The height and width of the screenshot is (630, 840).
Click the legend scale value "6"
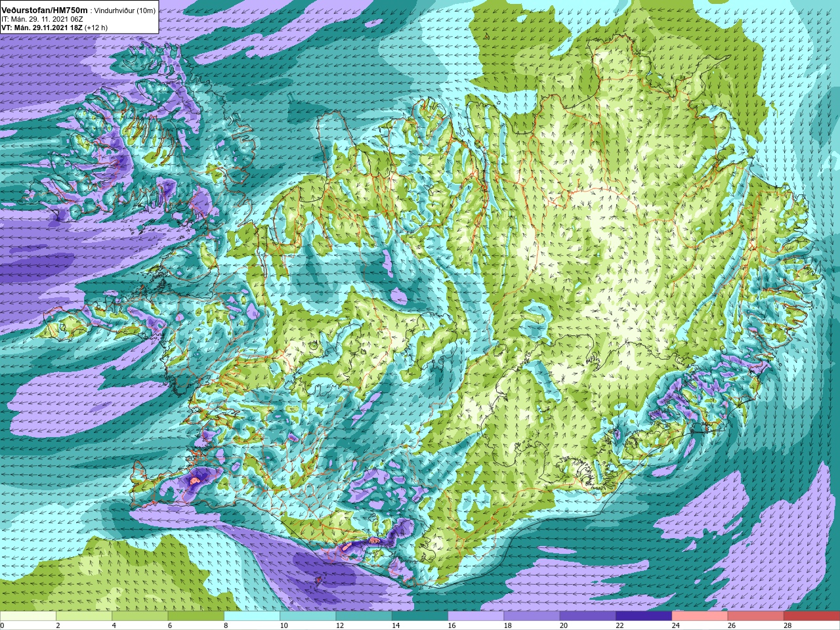(170, 625)
